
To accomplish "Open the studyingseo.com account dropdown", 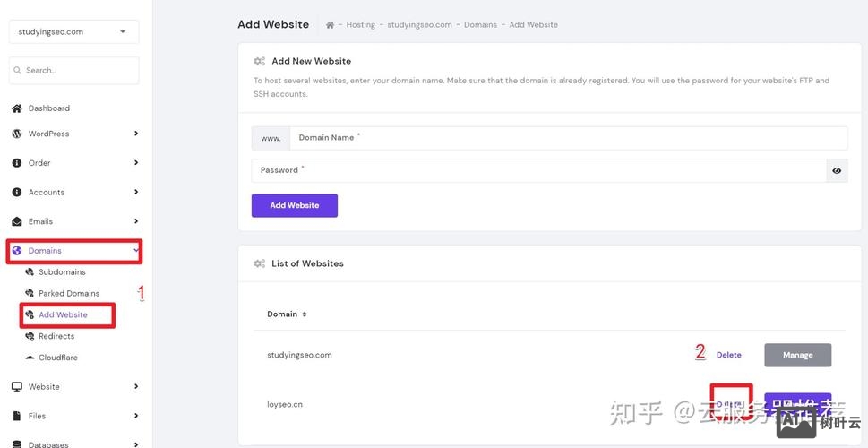I will pos(73,32).
